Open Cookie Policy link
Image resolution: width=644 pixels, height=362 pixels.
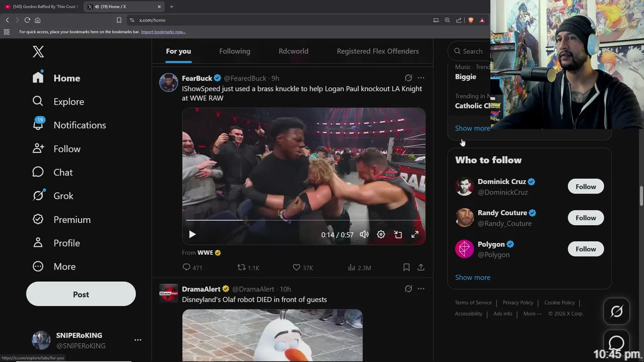559,303
